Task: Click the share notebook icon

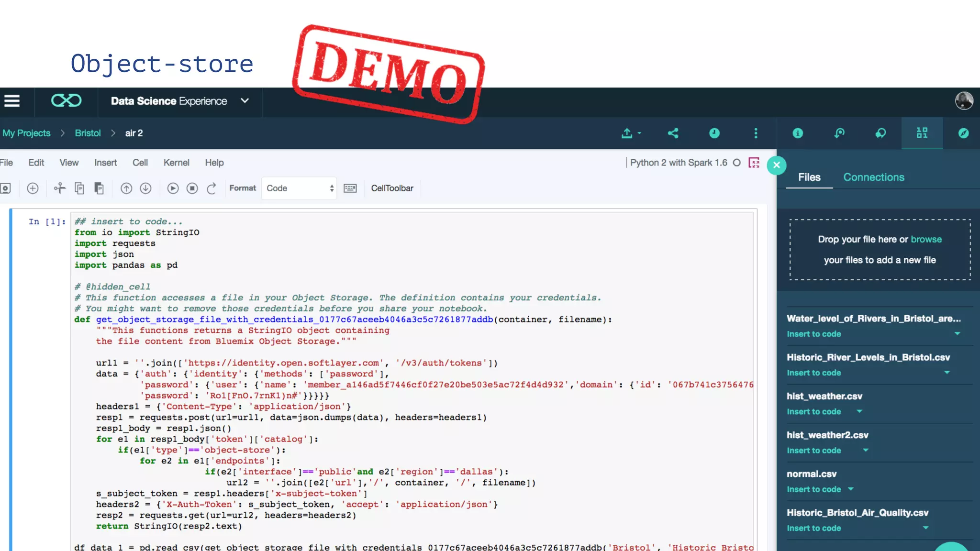Action: (673, 133)
